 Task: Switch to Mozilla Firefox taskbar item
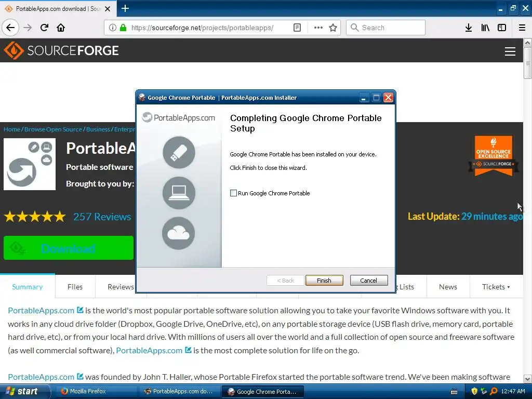[95, 391]
